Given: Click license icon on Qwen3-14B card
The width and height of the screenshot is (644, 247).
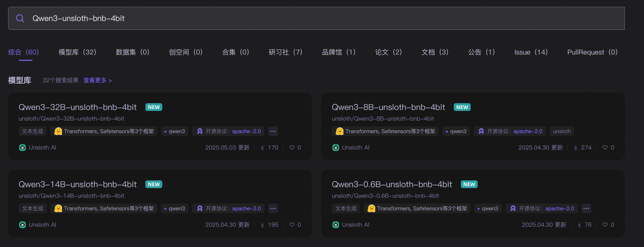Looking at the screenshot, I should coord(200,208).
